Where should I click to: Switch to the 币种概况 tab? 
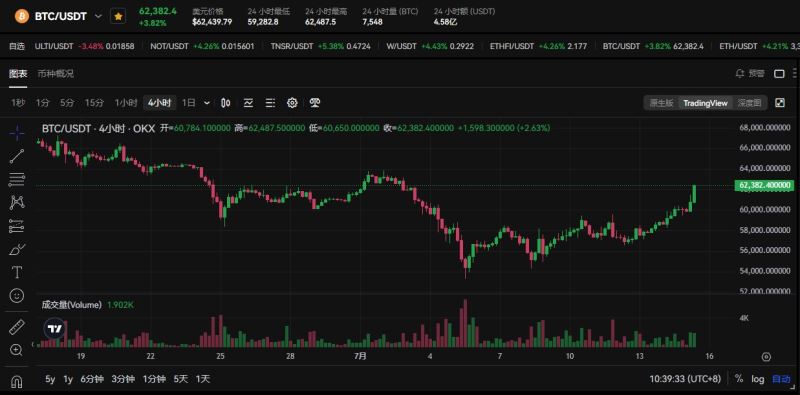(x=56, y=74)
